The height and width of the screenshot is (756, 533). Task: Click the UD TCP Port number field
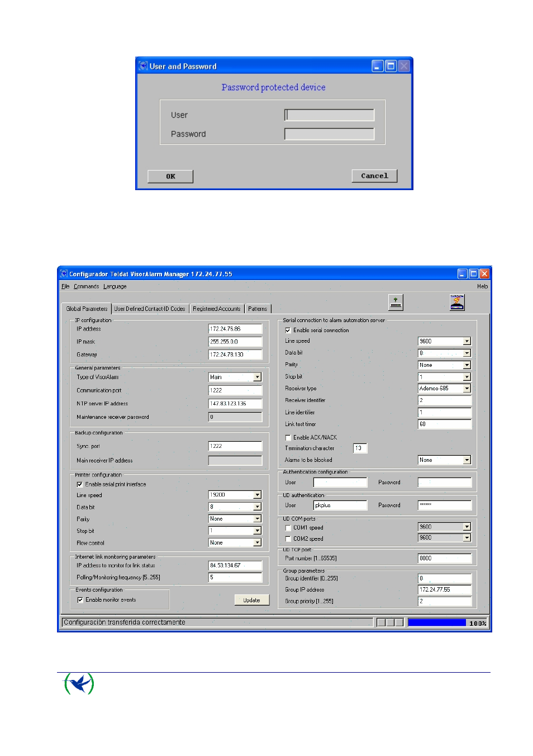click(445, 558)
